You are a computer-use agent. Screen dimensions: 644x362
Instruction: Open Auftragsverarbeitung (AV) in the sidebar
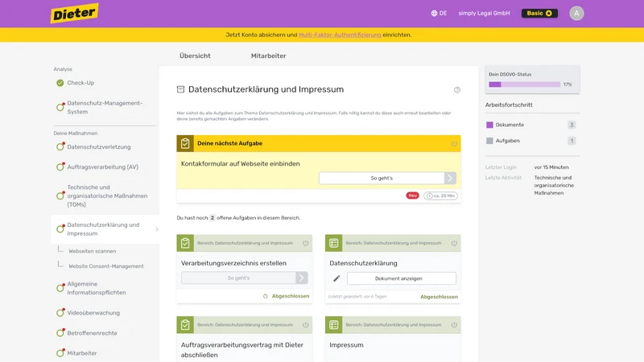pyautogui.click(x=103, y=167)
